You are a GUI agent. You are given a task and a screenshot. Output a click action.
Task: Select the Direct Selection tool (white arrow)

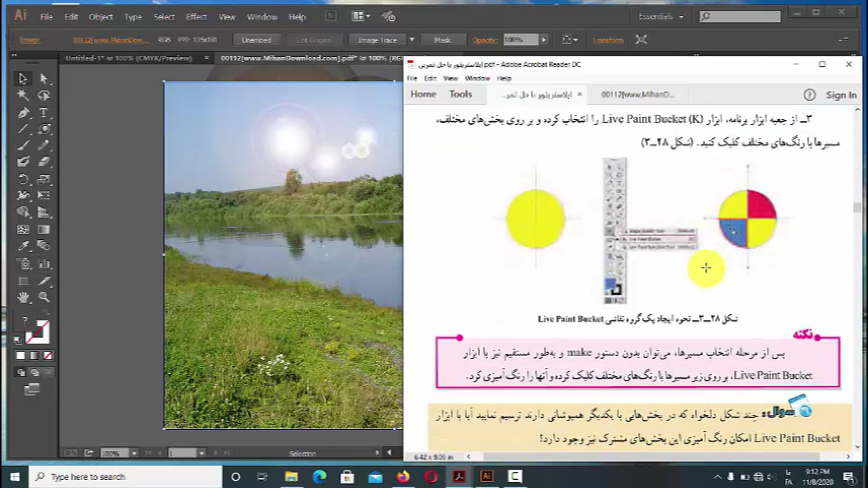pos(44,79)
